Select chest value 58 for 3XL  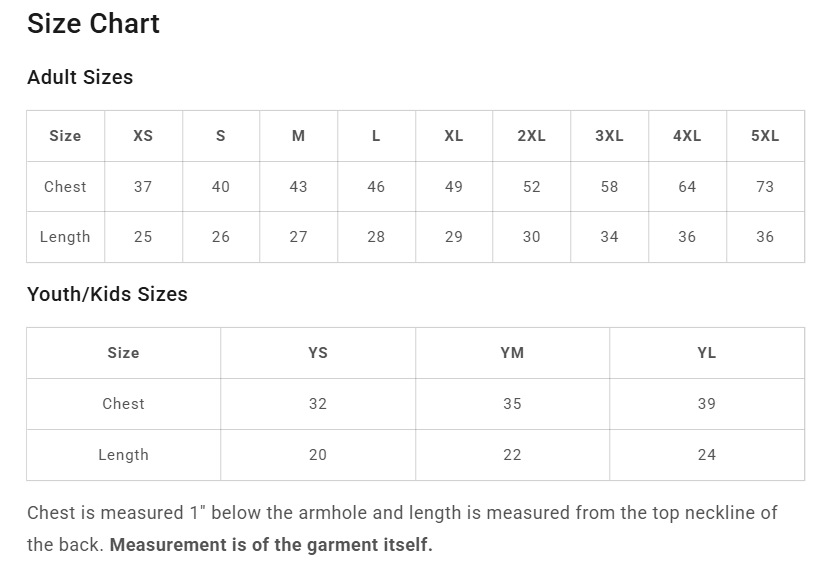pos(609,187)
